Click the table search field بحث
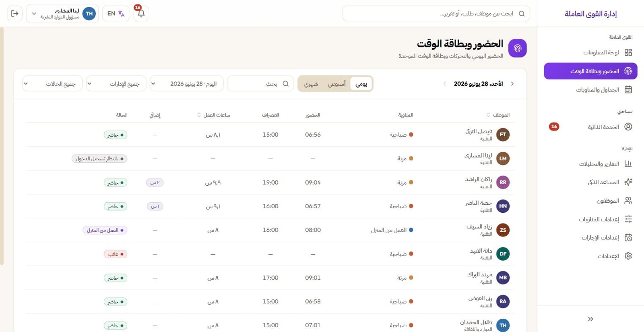644x332 pixels. point(260,84)
